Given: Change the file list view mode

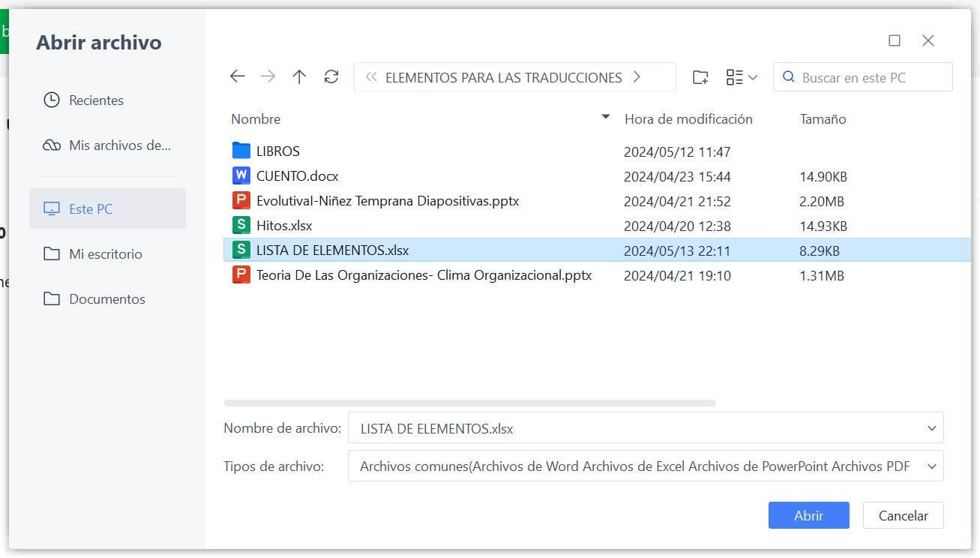Looking at the screenshot, I should coord(741,76).
